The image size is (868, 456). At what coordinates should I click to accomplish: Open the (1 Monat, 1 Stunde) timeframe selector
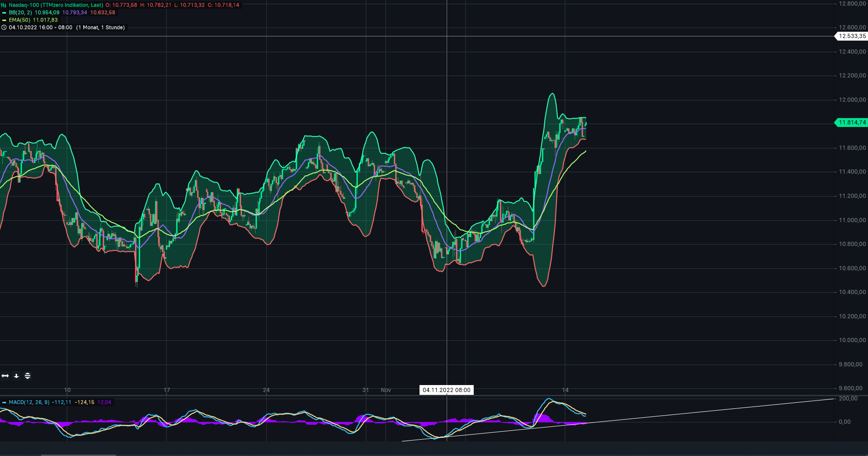pyautogui.click(x=100, y=28)
